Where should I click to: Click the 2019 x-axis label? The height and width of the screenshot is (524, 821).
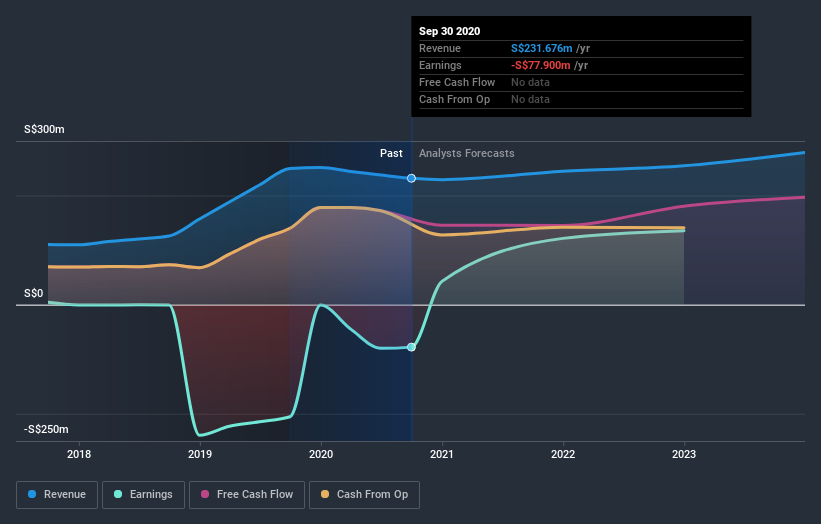(x=200, y=454)
